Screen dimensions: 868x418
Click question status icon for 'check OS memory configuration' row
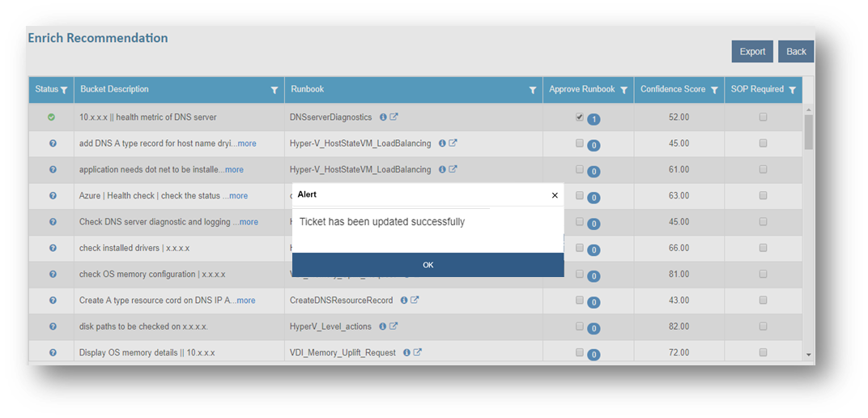pos(53,274)
